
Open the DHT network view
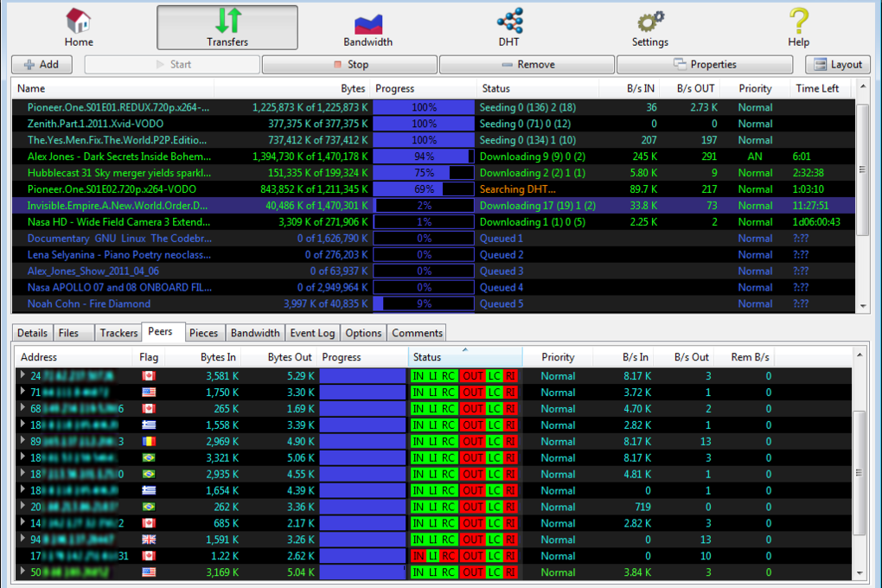tap(509, 29)
